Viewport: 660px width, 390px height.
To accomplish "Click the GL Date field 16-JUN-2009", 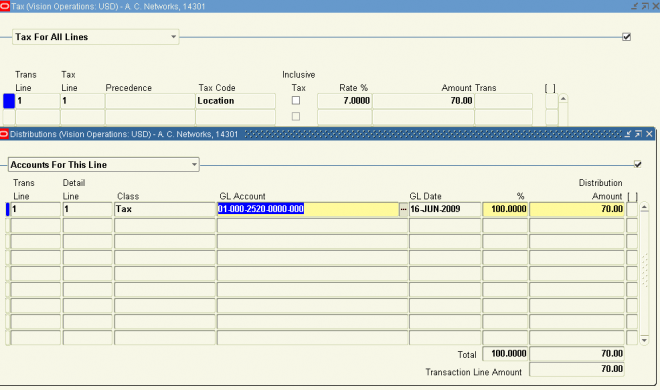I will [445, 209].
